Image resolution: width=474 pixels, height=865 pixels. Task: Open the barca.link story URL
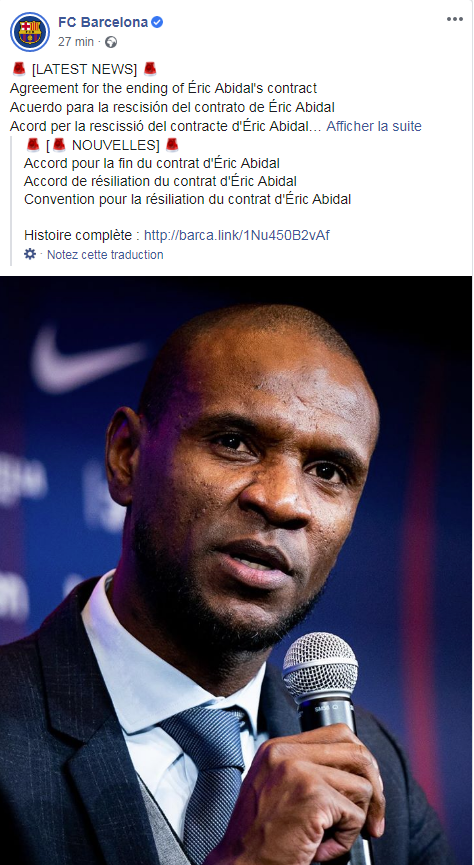pyautogui.click(x=237, y=236)
